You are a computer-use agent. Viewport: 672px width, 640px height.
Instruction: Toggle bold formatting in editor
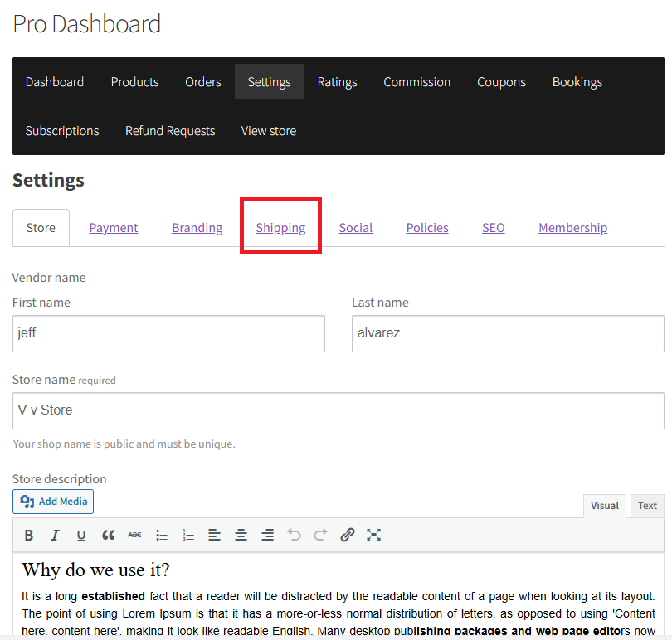28,536
